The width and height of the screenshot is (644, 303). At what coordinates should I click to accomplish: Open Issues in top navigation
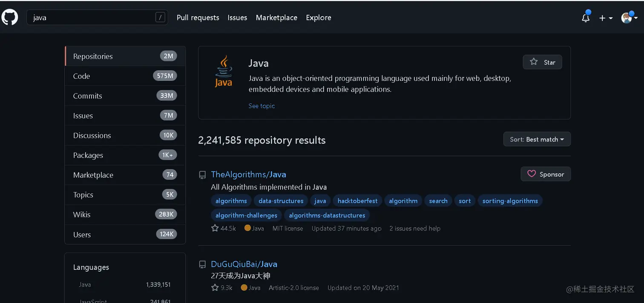(237, 17)
